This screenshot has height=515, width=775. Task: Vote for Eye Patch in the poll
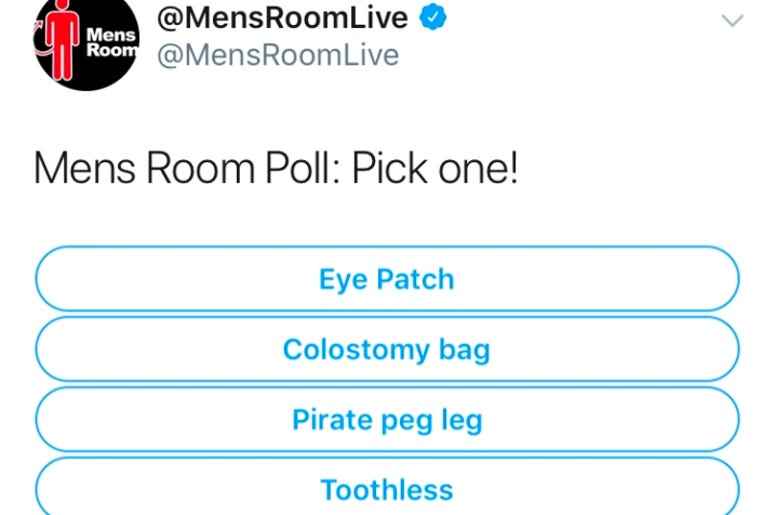click(x=387, y=278)
